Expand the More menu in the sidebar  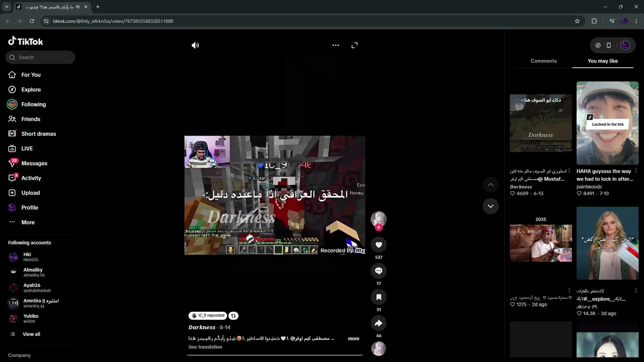pyautogui.click(x=28, y=222)
